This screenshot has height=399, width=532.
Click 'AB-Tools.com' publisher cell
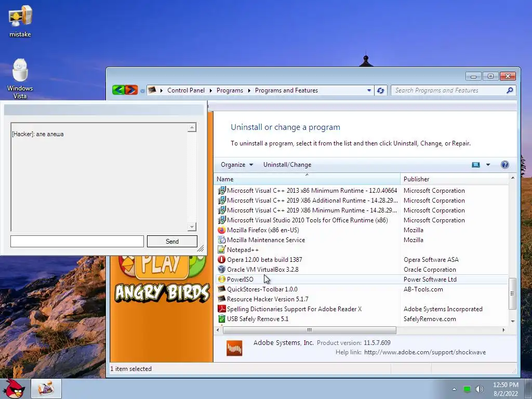tap(423, 289)
